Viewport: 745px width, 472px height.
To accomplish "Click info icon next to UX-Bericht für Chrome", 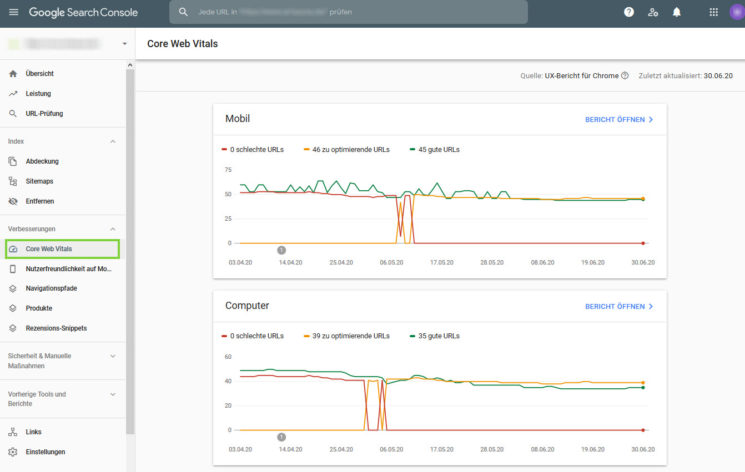I will coord(625,76).
